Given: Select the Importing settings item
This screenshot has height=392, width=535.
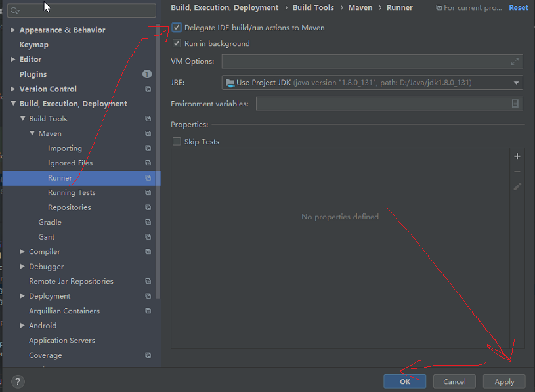Looking at the screenshot, I should (x=65, y=148).
